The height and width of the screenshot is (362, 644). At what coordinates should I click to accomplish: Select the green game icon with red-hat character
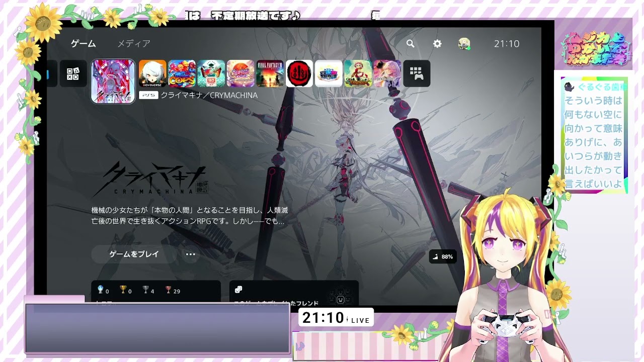click(358, 74)
